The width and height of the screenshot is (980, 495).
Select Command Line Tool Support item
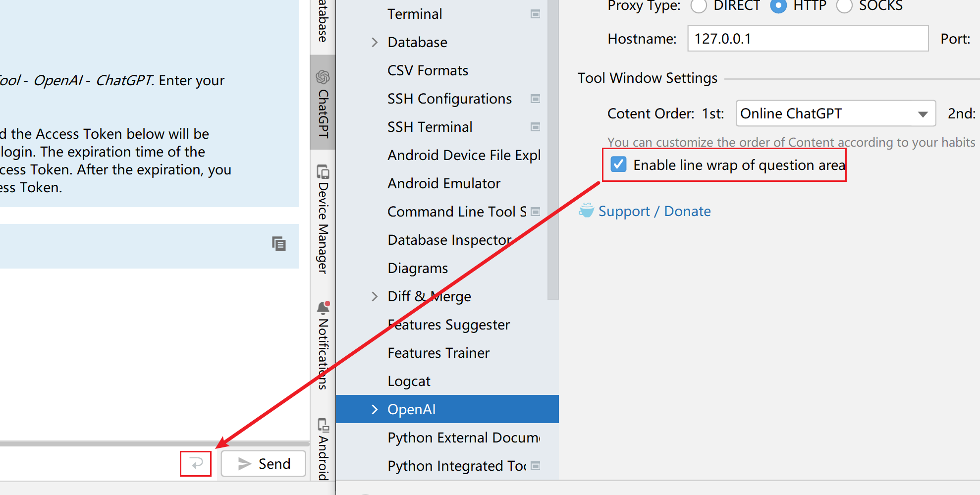pos(457,212)
